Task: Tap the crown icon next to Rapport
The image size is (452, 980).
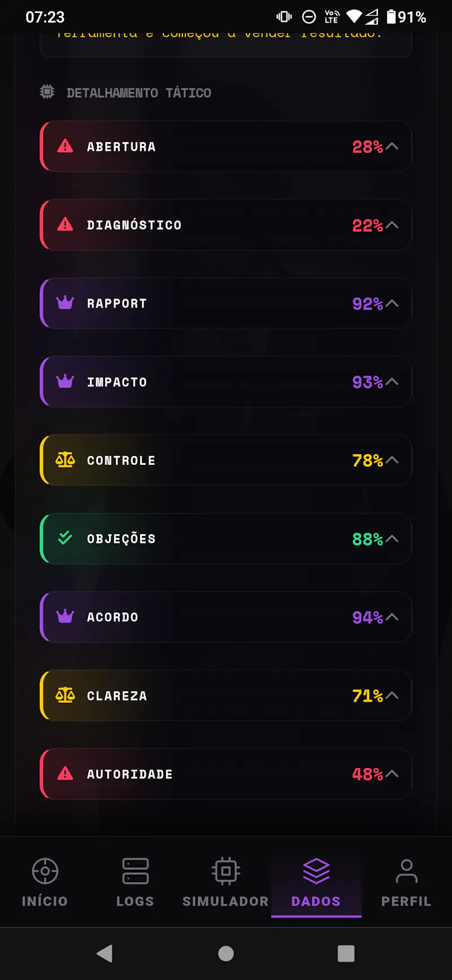Action: click(66, 303)
